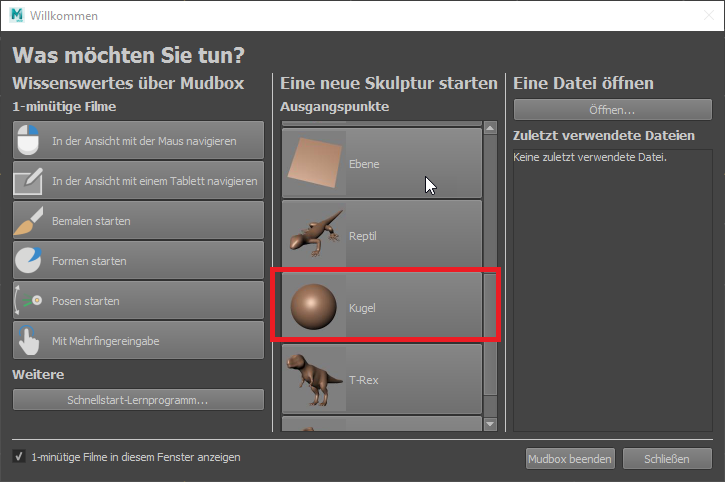This screenshot has width=725, height=482.
Task: Click the scroll down arrow of Ausgangspunkte list
Action: [490, 424]
